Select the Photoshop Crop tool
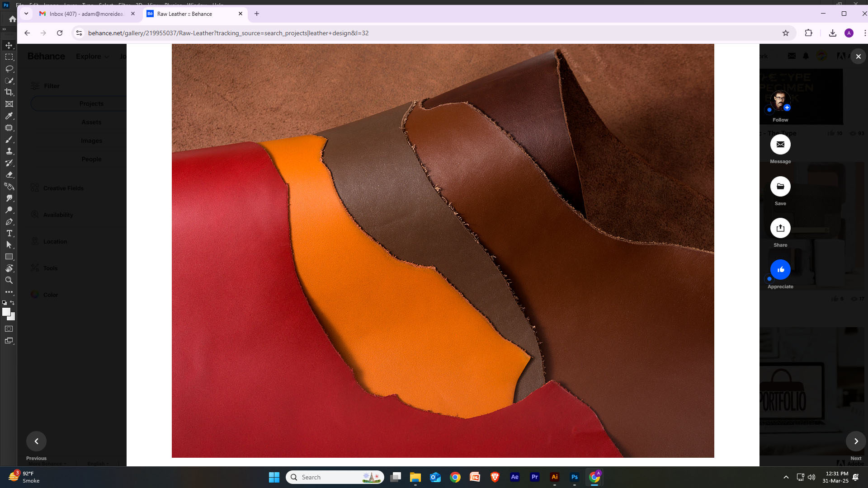 click(9, 92)
